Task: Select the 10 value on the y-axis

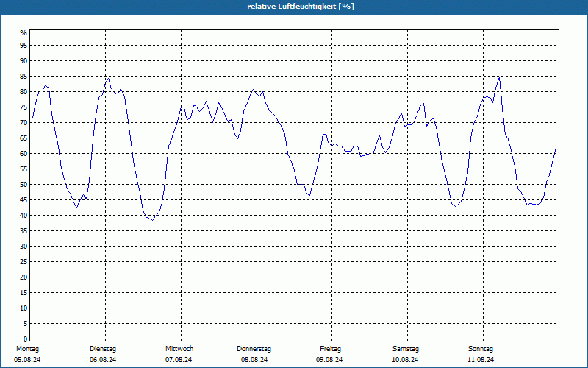Action: pyautogui.click(x=24, y=308)
